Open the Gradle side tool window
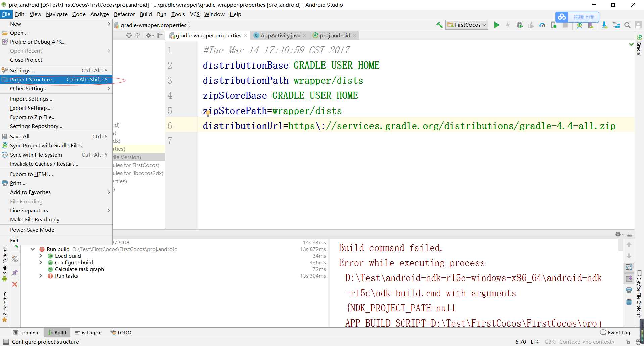The height and width of the screenshot is (346, 644). (639, 45)
